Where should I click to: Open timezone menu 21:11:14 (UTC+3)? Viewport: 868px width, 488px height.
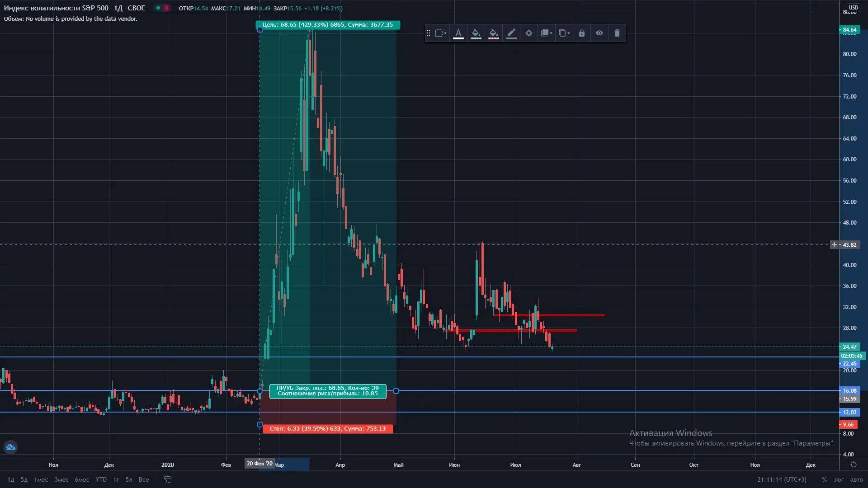click(782, 479)
